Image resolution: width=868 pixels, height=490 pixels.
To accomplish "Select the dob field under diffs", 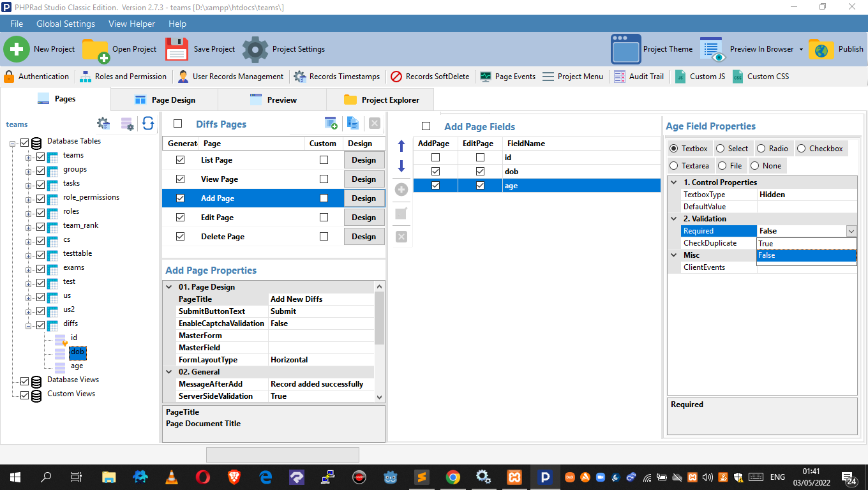I will coord(77,352).
